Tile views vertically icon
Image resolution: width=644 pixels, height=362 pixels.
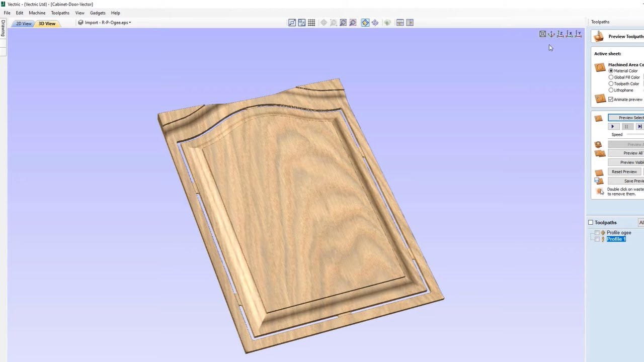(410, 23)
